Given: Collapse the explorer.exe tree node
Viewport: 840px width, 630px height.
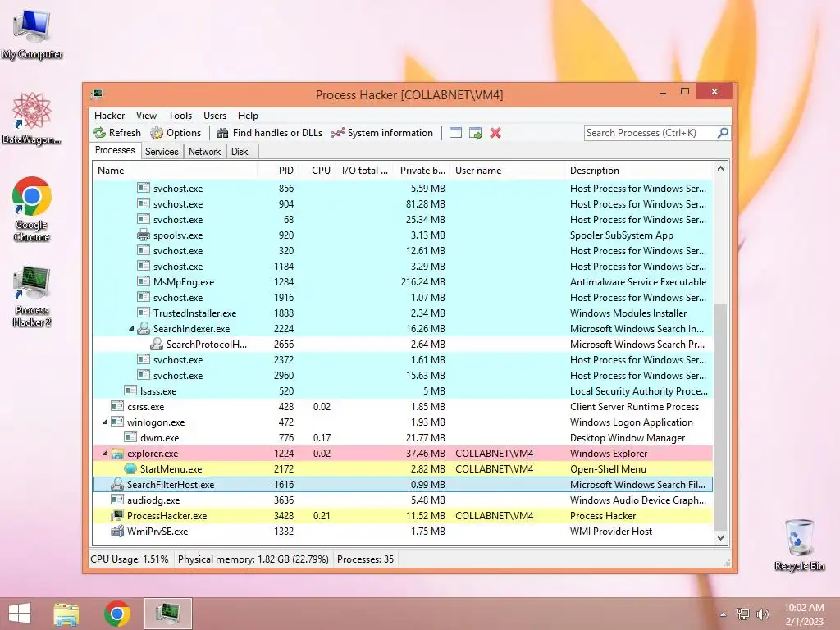Looking at the screenshot, I should click(x=105, y=453).
